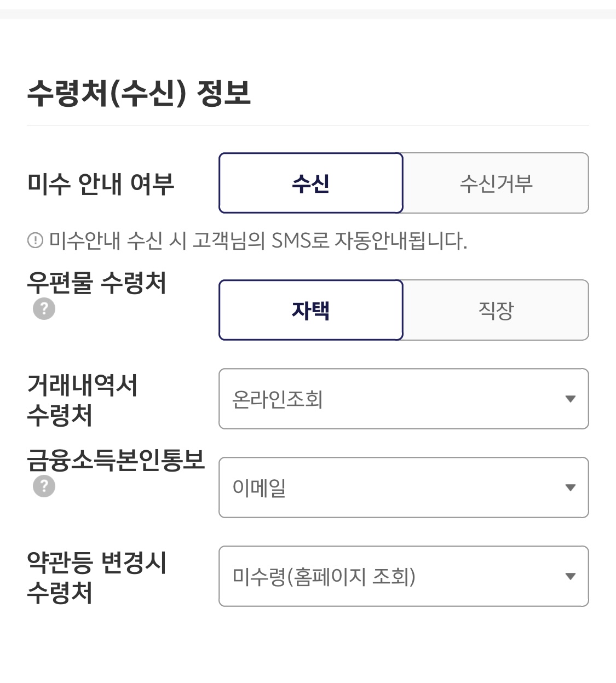The width and height of the screenshot is (616, 683).
Task: Click the 거래내역서 수령처 label
Action: tap(82, 400)
